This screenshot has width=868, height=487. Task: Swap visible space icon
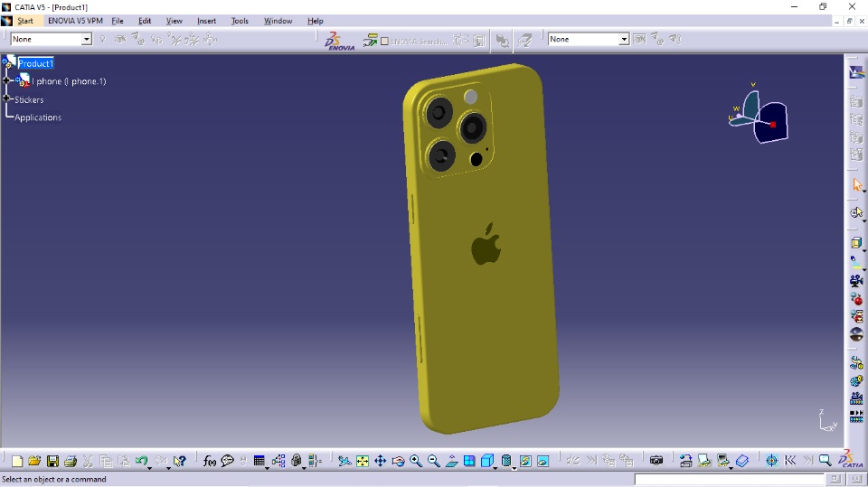point(543,461)
